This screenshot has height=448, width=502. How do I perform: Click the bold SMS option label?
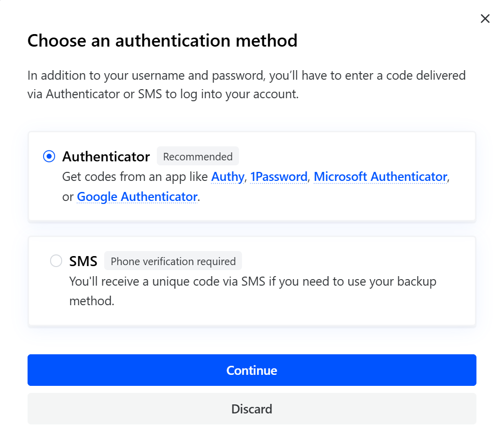click(x=83, y=261)
